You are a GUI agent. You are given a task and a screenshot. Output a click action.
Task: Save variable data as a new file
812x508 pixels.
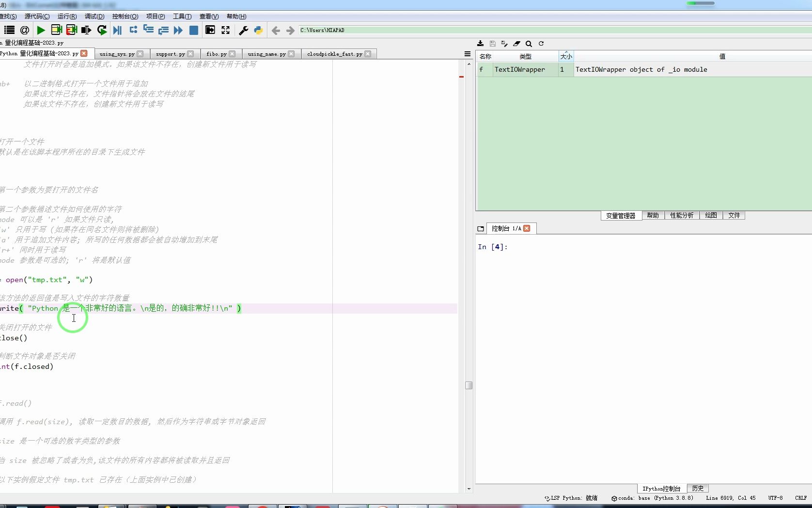(504, 43)
